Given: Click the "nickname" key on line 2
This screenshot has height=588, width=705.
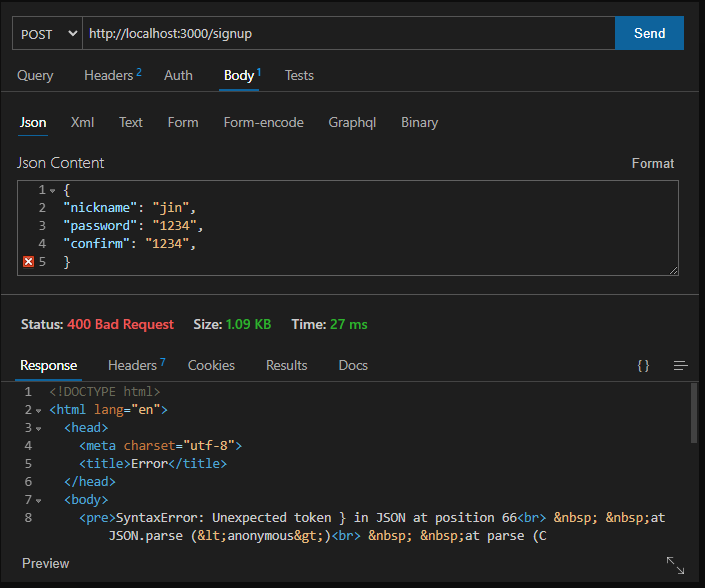Looking at the screenshot, I should [100, 208].
